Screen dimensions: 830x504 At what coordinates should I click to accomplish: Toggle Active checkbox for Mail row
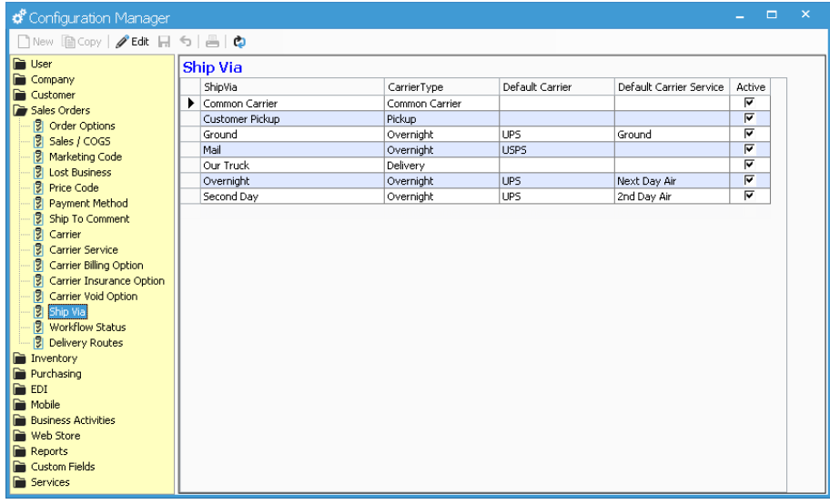(749, 149)
